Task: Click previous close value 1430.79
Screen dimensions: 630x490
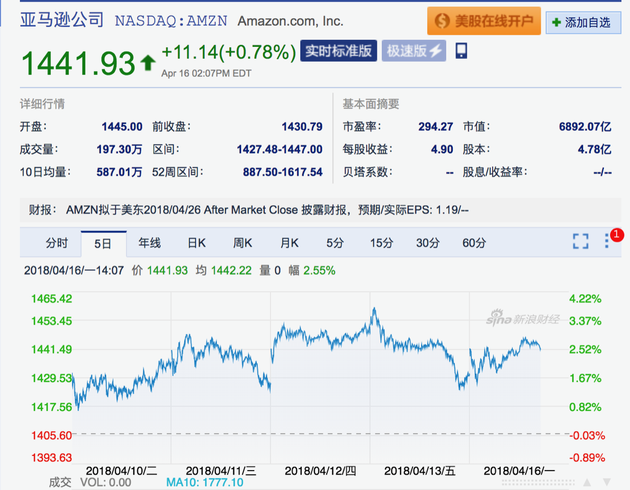Action: [x=302, y=127]
